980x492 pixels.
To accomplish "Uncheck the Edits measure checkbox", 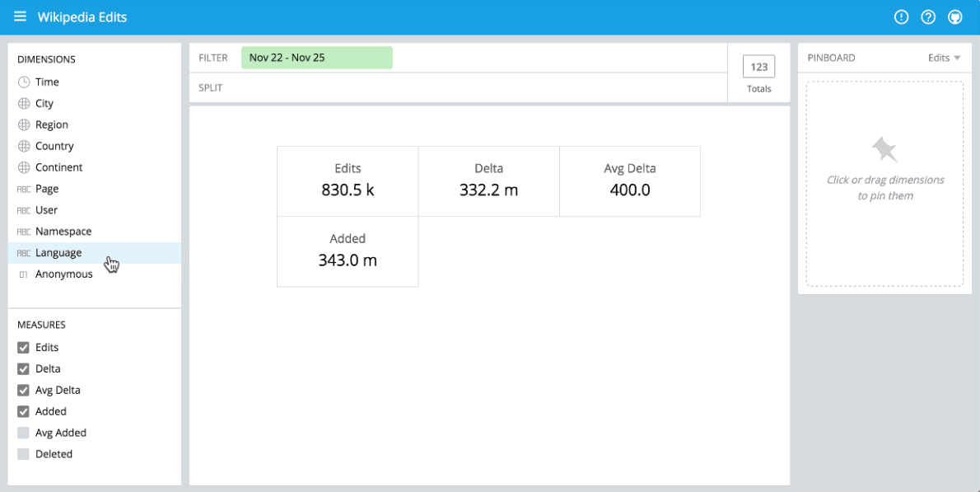I will click(23, 348).
